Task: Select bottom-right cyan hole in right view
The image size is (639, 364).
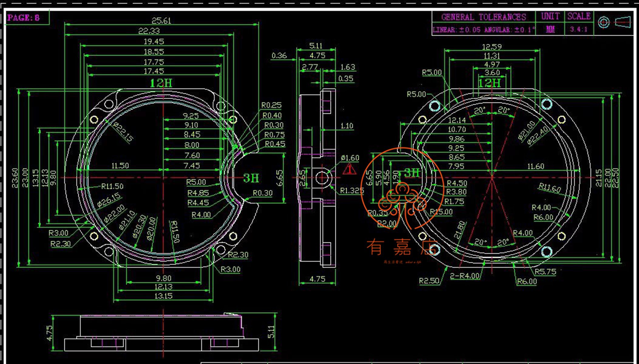Action: tap(547, 251)
